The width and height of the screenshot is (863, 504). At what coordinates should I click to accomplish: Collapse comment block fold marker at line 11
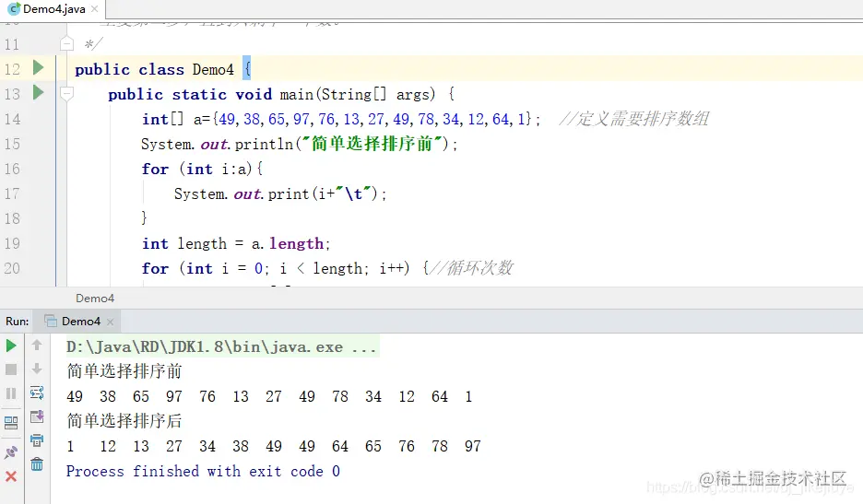click(66, 43)
